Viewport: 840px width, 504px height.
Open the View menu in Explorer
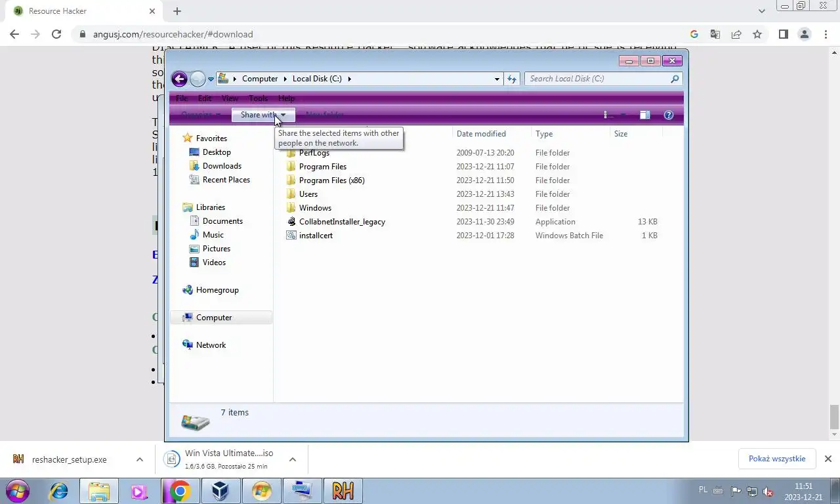click(230, 98)
